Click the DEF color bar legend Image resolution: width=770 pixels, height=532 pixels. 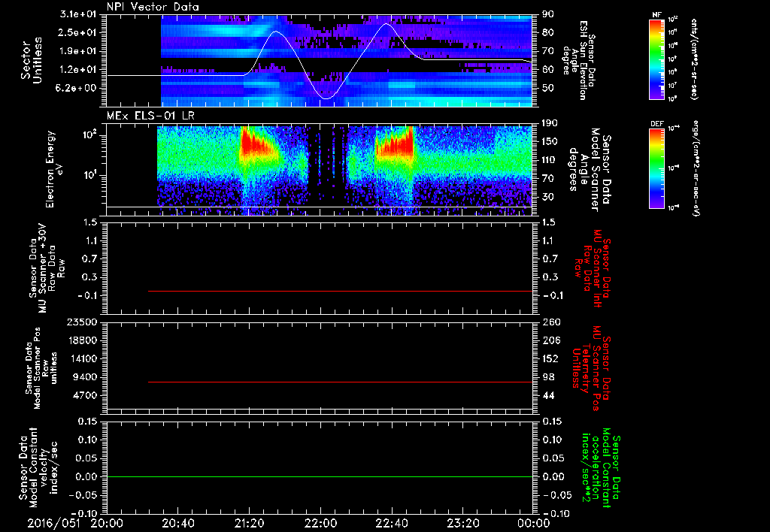click(x=657, y=168)
